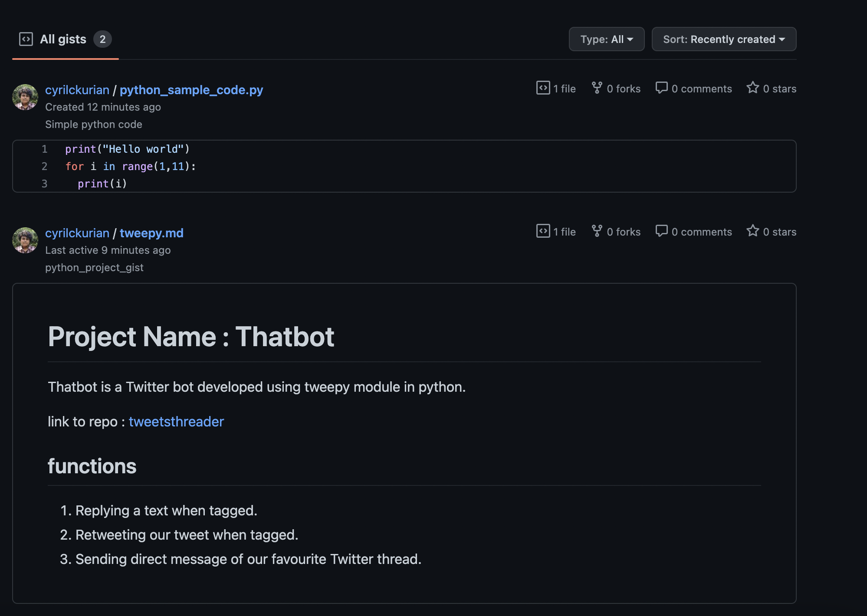Click comment bubble icon on tweepy.md gist

click(661, 231)
